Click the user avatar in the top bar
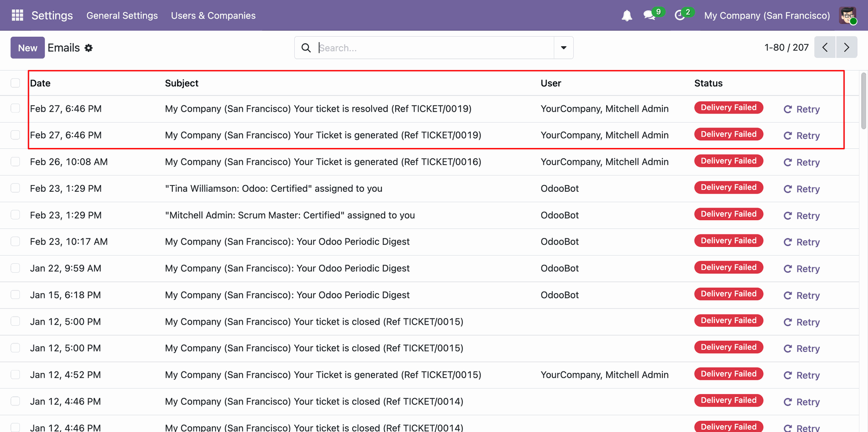 (x=848, y=15)
